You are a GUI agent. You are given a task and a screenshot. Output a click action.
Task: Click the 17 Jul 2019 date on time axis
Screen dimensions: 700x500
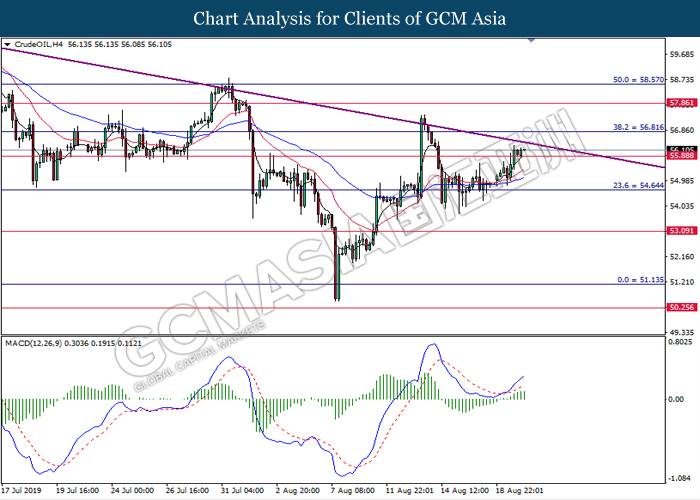click(x=21, y=490)
